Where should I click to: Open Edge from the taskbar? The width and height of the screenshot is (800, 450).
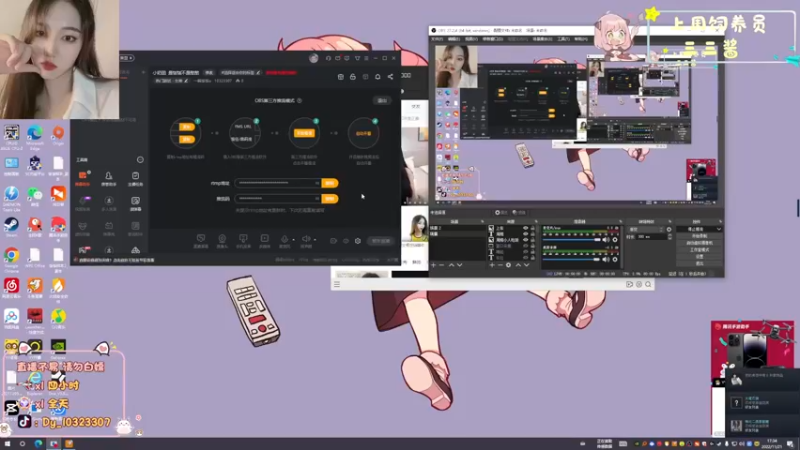pyautogui.click(x=38, y=444)
